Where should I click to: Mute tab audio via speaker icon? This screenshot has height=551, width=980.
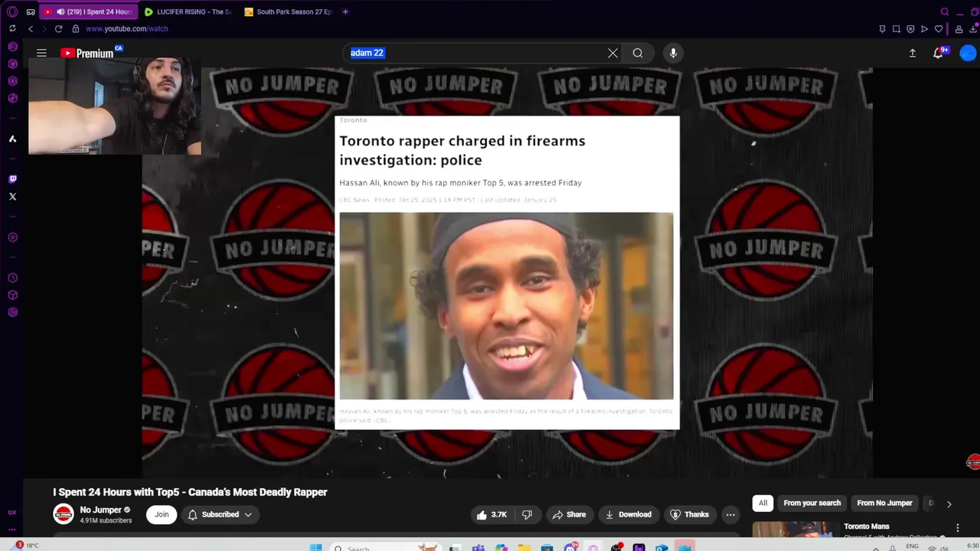pos(60,11)
